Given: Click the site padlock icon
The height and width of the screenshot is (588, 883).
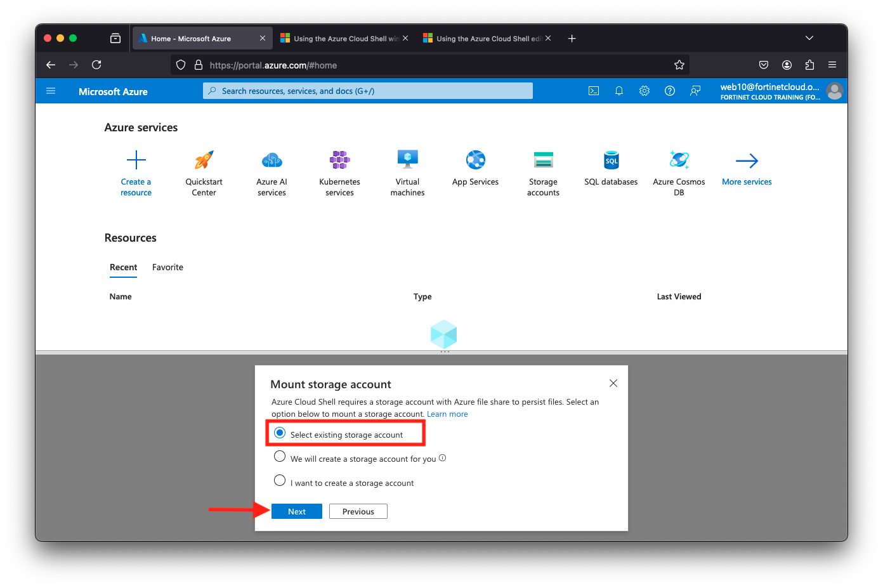Looking at the screenshot, I should [x=199, y=65].
